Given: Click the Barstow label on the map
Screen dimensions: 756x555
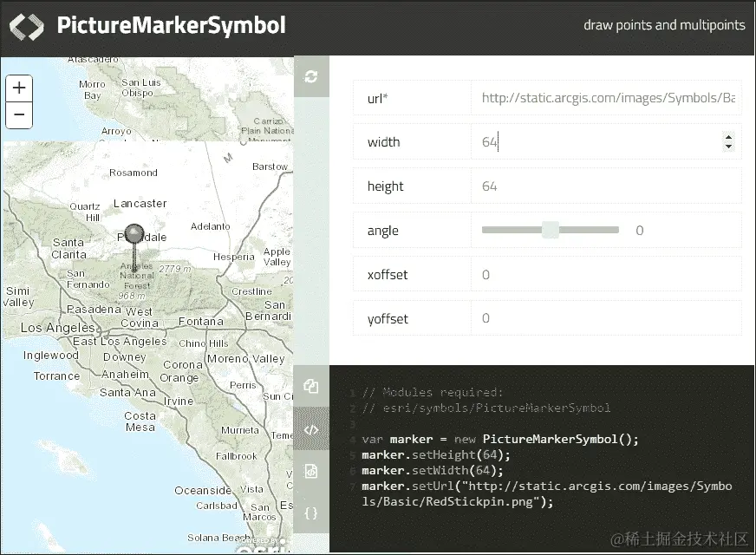Looking at the screenshot, I should [270, 166].
